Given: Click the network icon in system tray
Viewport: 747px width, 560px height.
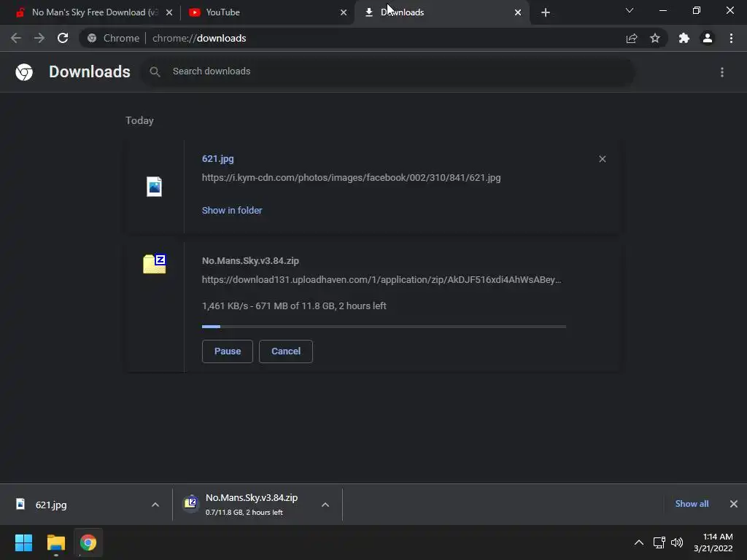Looking at the screenshot, I should (659, 542).
